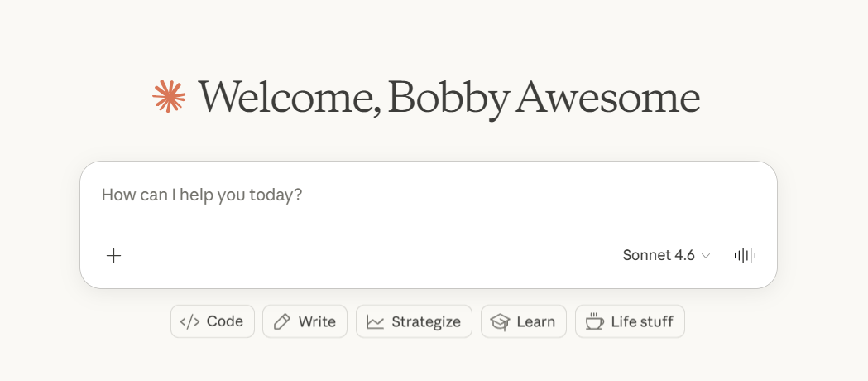Click the 'Code' text label
The image size is (868, 381).
click(x=225, y=321)
